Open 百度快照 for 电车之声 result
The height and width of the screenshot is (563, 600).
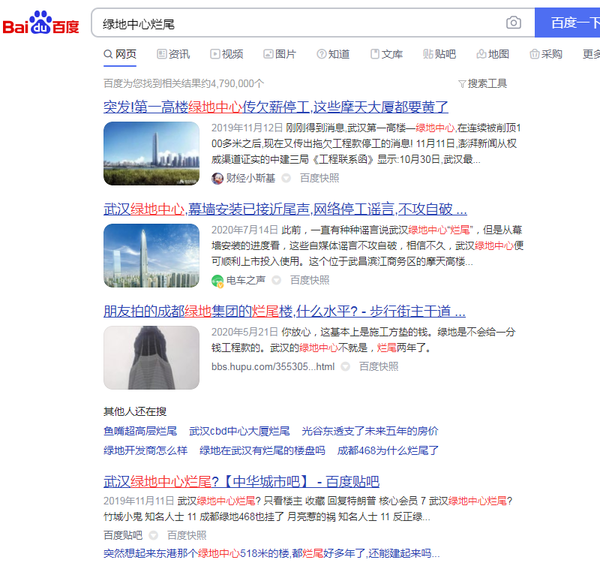[310, 281]
